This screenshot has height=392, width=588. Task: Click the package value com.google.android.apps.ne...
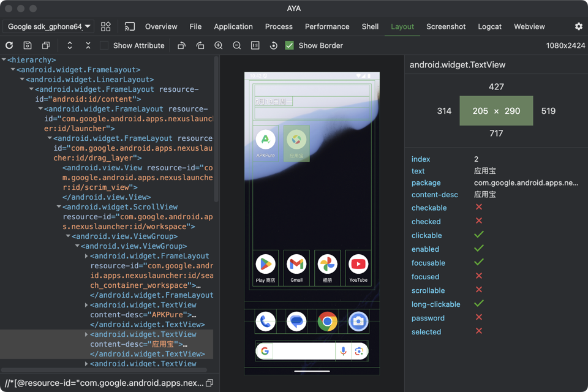coord(526,183)
